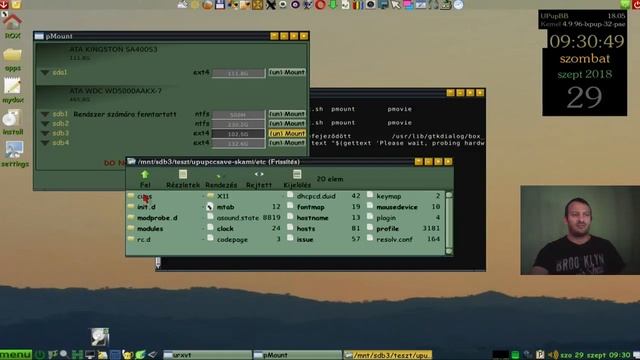The image size is (640, 360).
Task: Open the menu button in the taskbar
Action: tap(16, 355)
